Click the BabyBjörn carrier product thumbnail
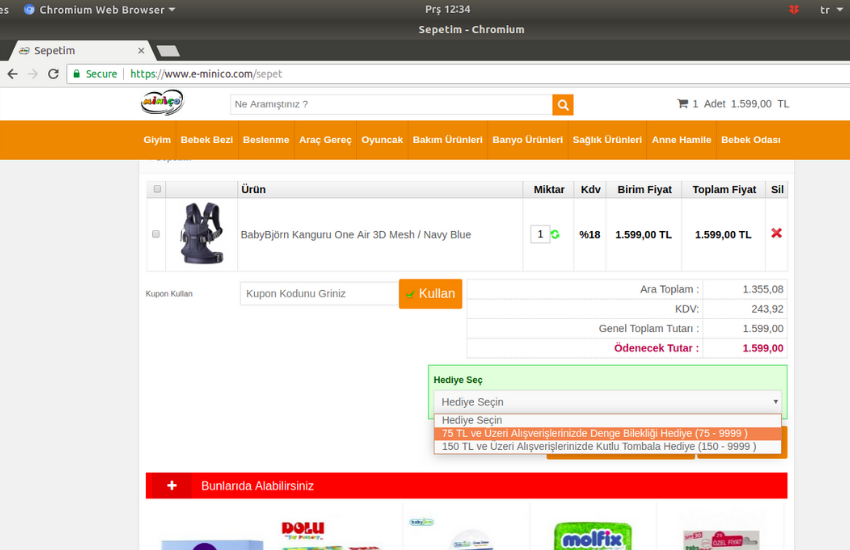 [201, 234]
